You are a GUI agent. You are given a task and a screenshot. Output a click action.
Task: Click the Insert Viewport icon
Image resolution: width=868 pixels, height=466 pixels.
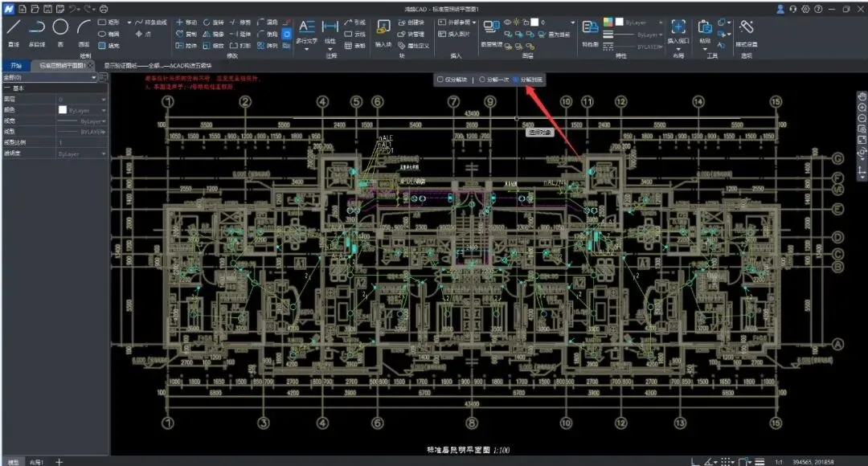point(678,27)
